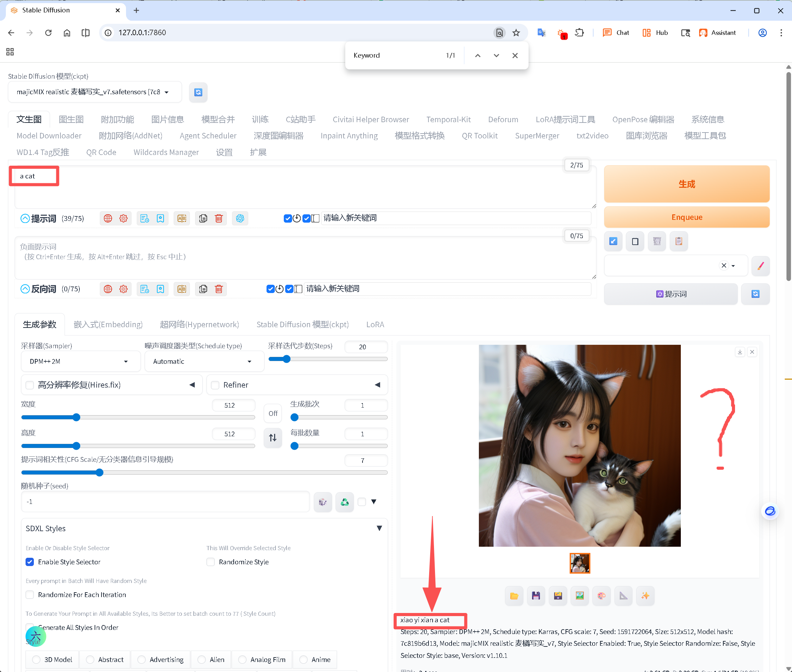The height and width of the screenshot is (672, 792).
Task: Click the green recycle seed icon
Action: pos(345,502)
